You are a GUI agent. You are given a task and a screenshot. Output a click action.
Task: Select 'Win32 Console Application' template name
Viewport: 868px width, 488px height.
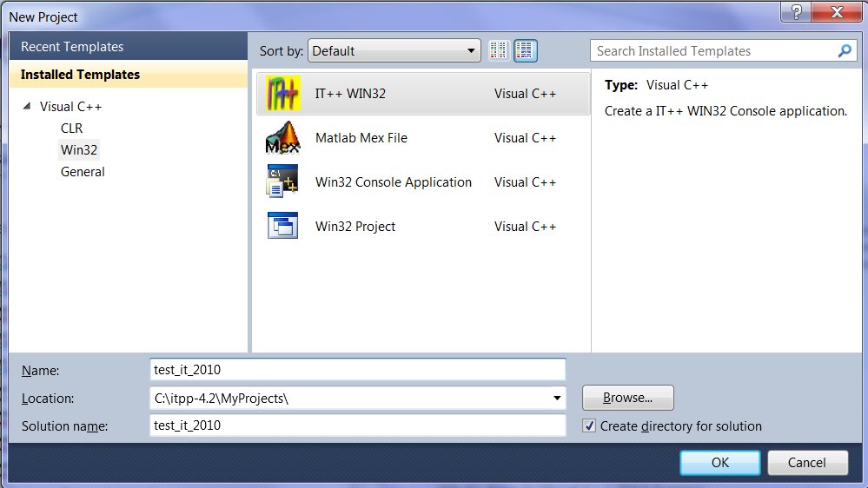[394, 182]
